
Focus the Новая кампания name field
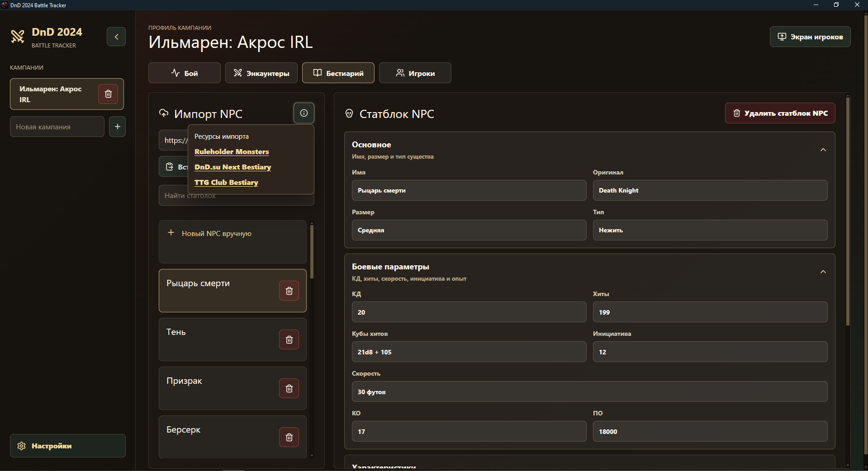click(x=57, y=127)
